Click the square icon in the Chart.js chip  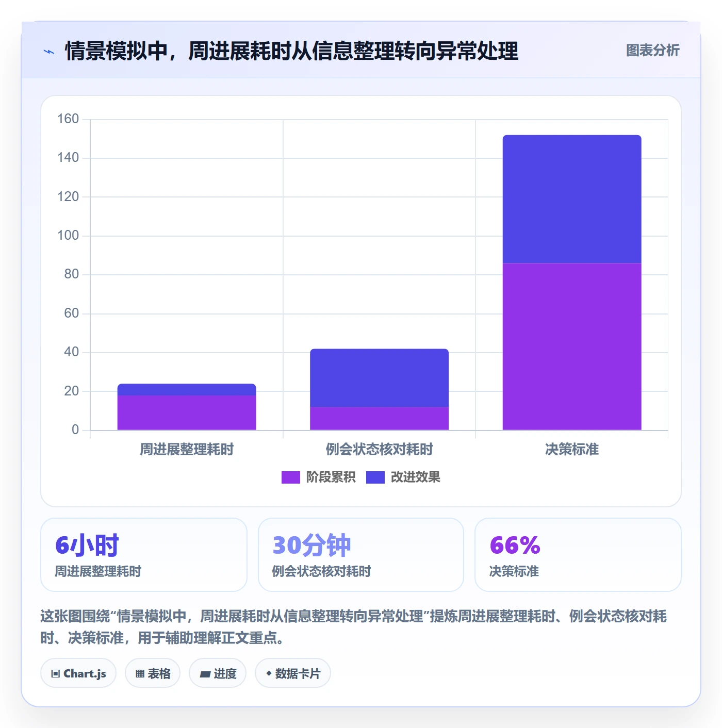point(56,674)
